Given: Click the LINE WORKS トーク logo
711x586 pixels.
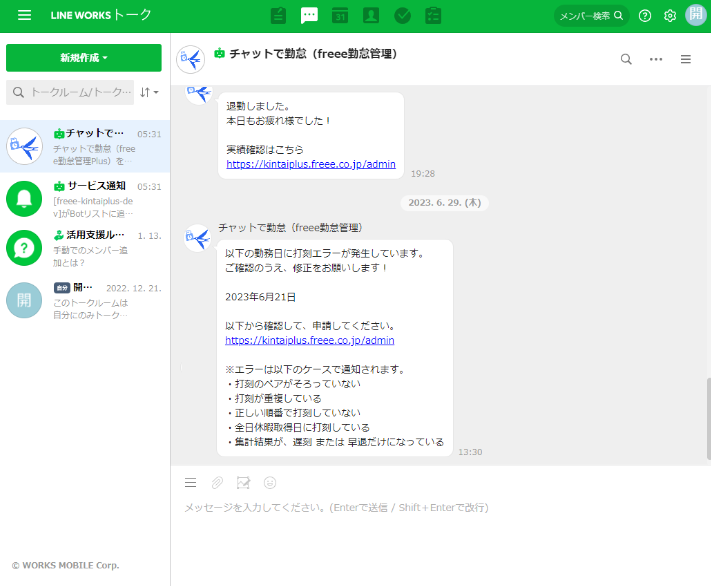Looking at the screenshot, I should 101,15.
